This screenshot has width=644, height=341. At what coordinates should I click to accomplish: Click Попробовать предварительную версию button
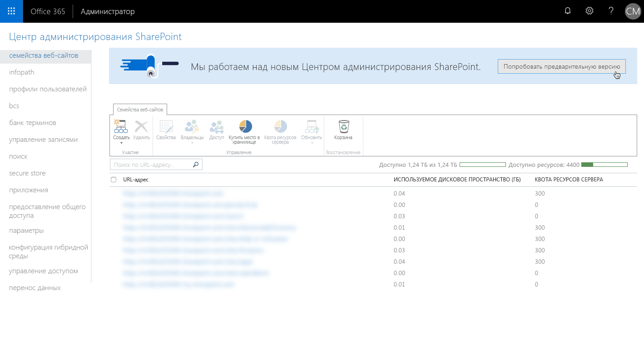point(562,66)
